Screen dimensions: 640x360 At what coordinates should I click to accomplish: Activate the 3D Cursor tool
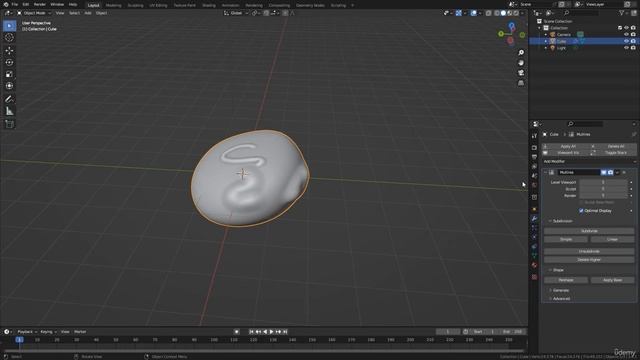click(9, 38)
